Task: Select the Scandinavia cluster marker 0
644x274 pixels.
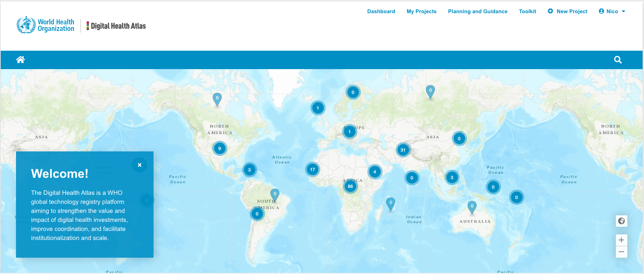Action: [x=353, y=92]
